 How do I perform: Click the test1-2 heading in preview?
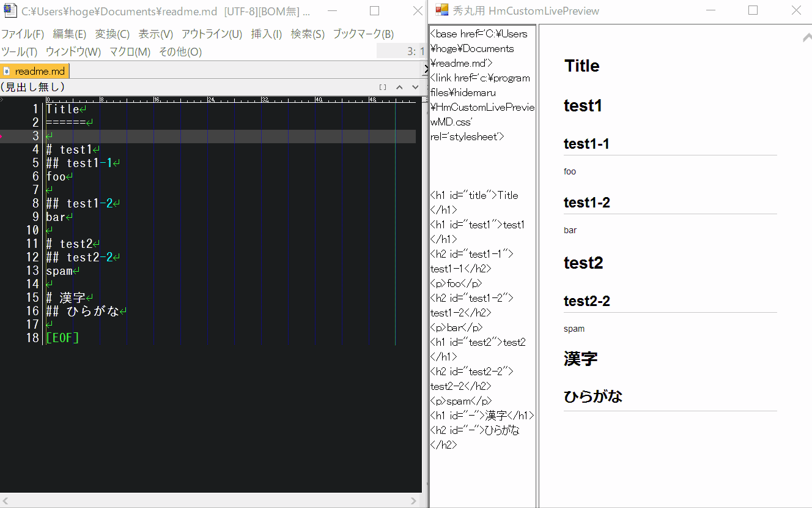pos(587,203)
